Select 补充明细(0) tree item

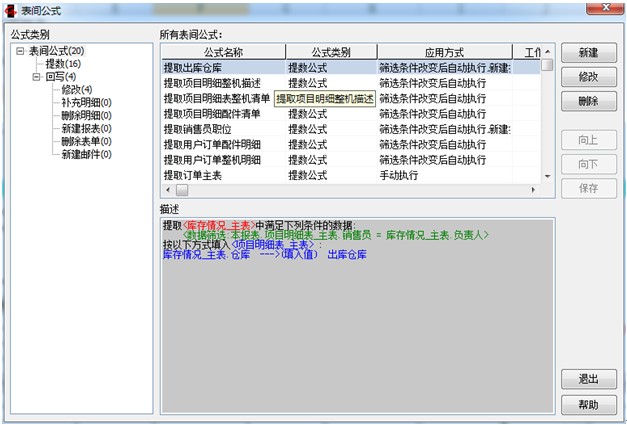coord(86,103)
